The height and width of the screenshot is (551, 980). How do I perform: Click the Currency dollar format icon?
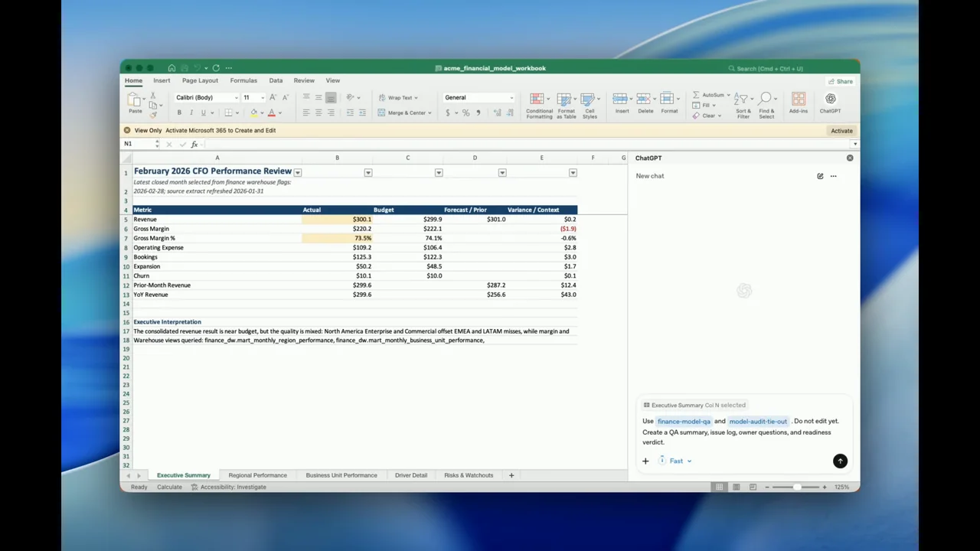click(448, 112)
